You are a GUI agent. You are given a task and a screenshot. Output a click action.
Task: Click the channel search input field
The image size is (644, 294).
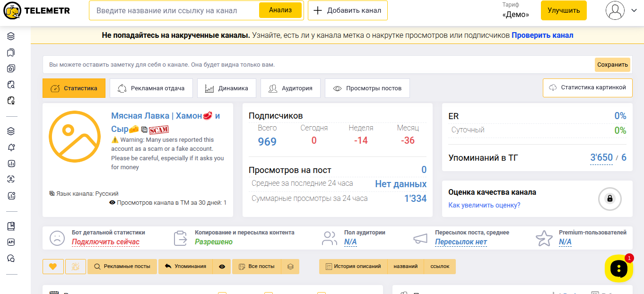pyautogui.click(x=175, y=10)
